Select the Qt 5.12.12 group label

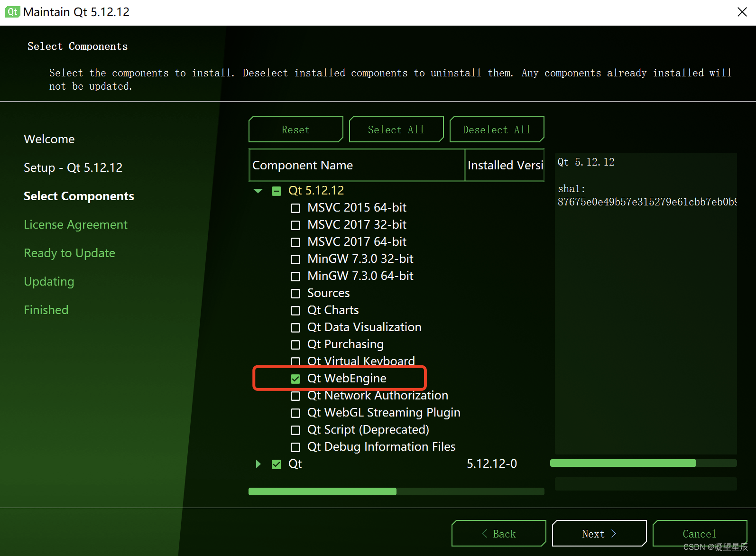pyautogui.click(x=316, y=190)
